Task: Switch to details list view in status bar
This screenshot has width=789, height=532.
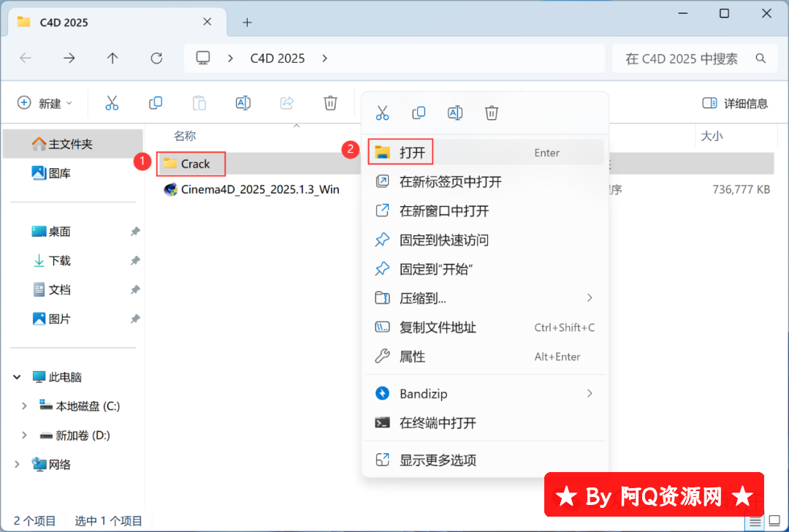Action: 755,522
